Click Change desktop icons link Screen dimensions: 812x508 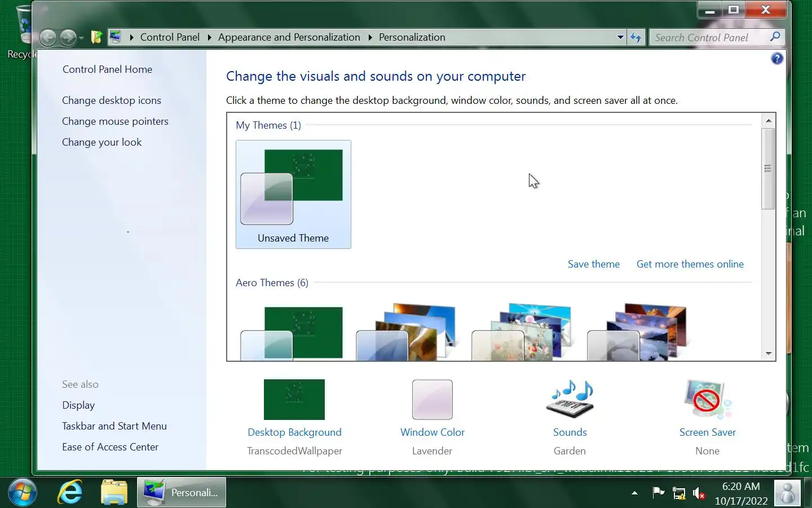(112, 100)
